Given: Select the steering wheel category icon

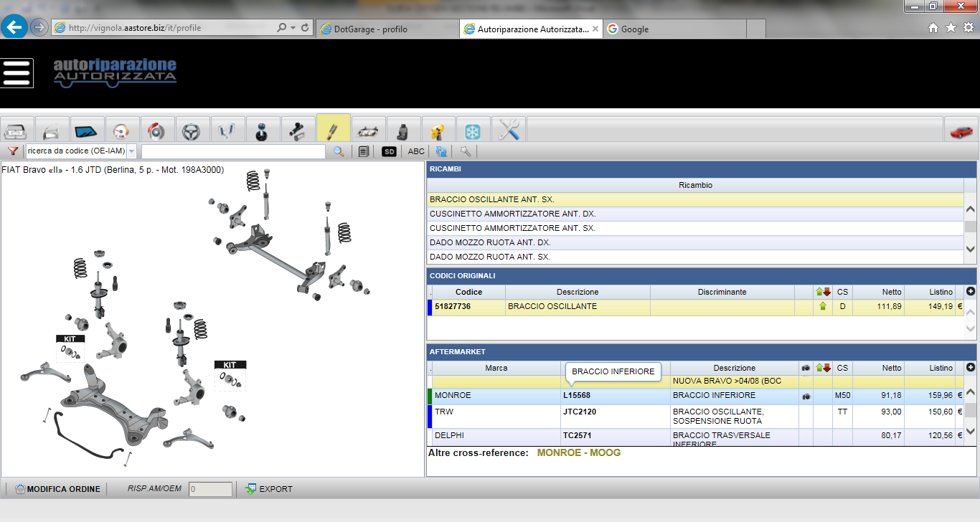Looking at the screenshot, I should click(x=192, y=130).
